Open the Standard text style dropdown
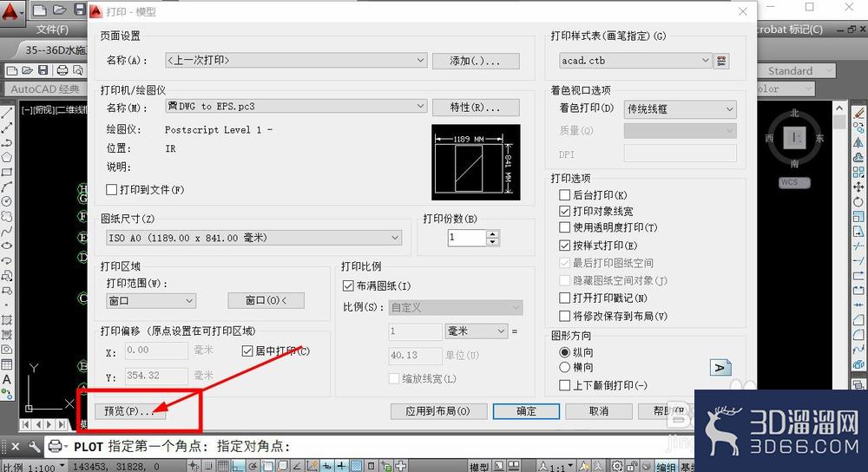 point(795,71)
